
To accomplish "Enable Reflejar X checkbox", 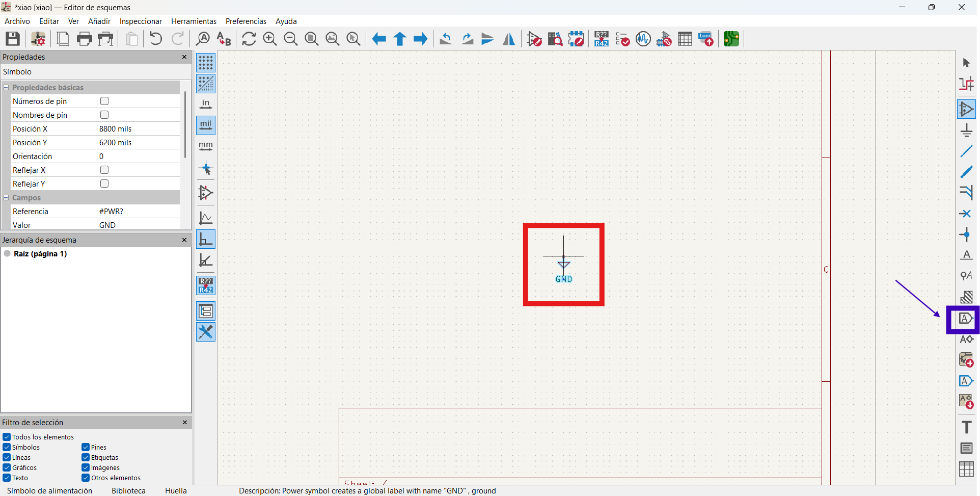I will (104, 170).
